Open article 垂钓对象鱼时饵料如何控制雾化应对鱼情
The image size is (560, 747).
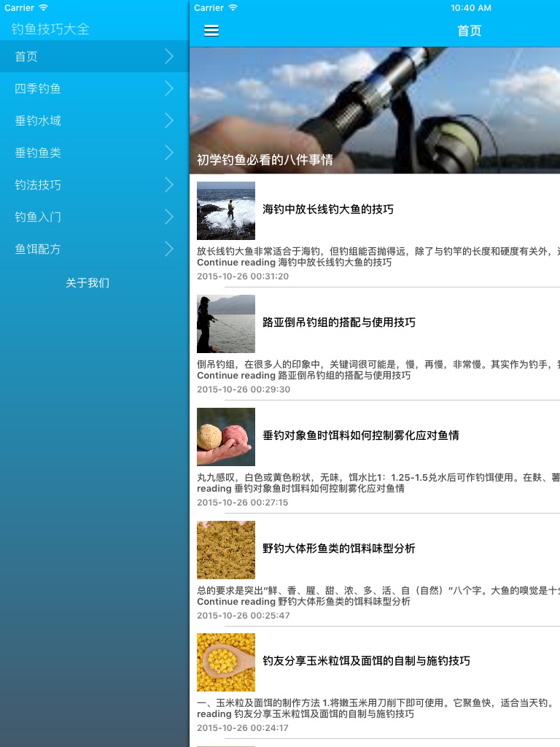tap(361, 436)
